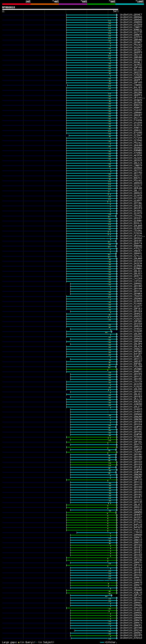Select the UniRef100_A6YM32 label
The width and height of the screenshot is (146, 644).
pyautogui.click(x=131, y=65)
